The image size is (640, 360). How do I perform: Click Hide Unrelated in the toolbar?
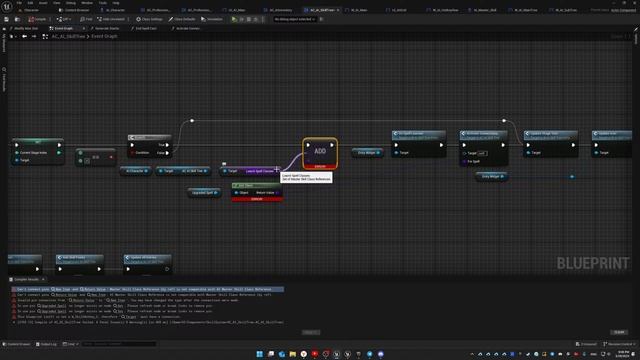(x=111, y=19)
